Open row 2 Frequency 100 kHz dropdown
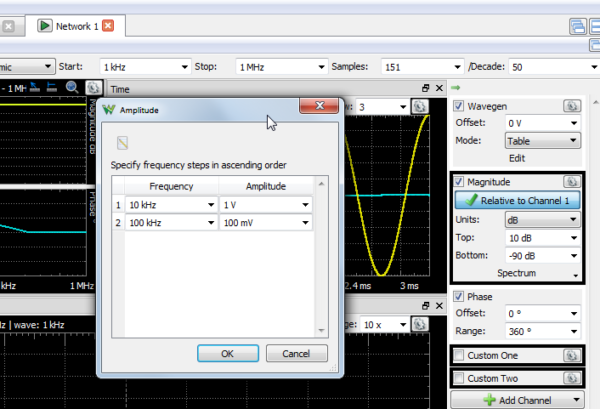Image resolution: width=600 pixels, height=409 pixels. 211,223
